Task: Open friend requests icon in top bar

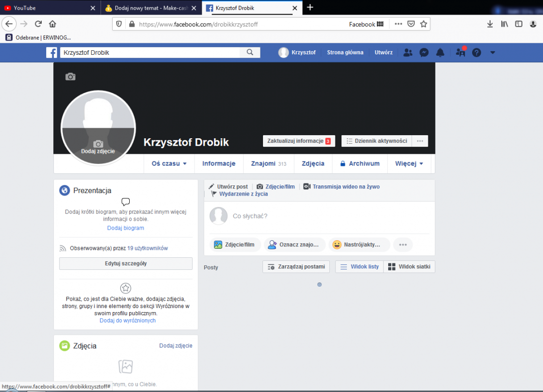Action: click(408, 52)
